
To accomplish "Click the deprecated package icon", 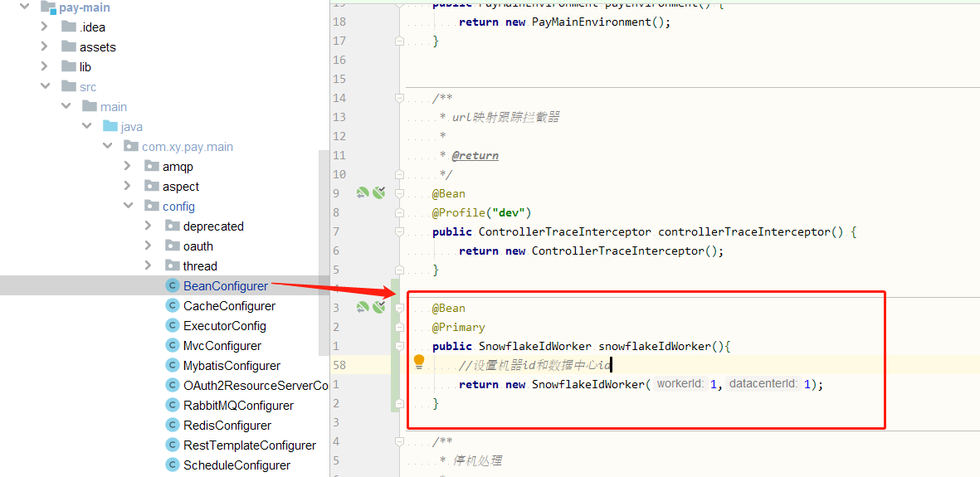I will click(173, 226).
